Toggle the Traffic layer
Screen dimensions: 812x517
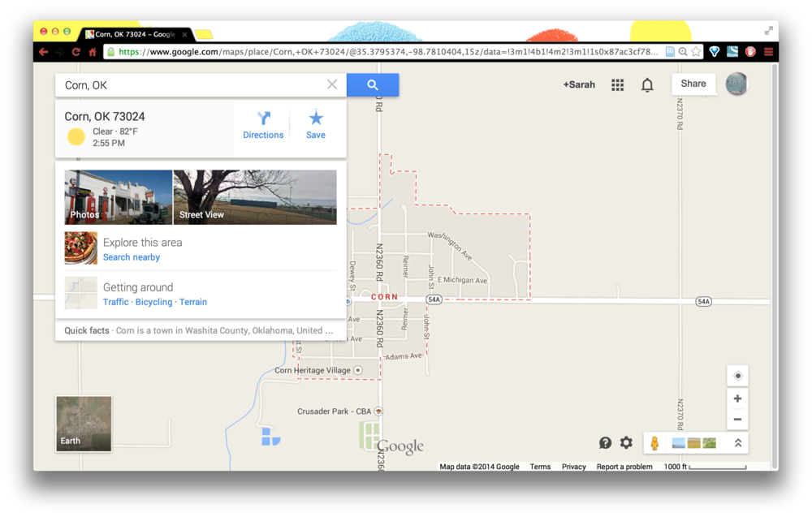pyautogui.click(x=115, y=302)
